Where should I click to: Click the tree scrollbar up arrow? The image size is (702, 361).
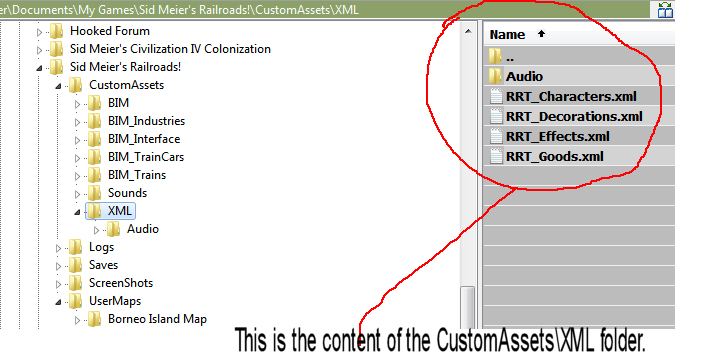468,31
